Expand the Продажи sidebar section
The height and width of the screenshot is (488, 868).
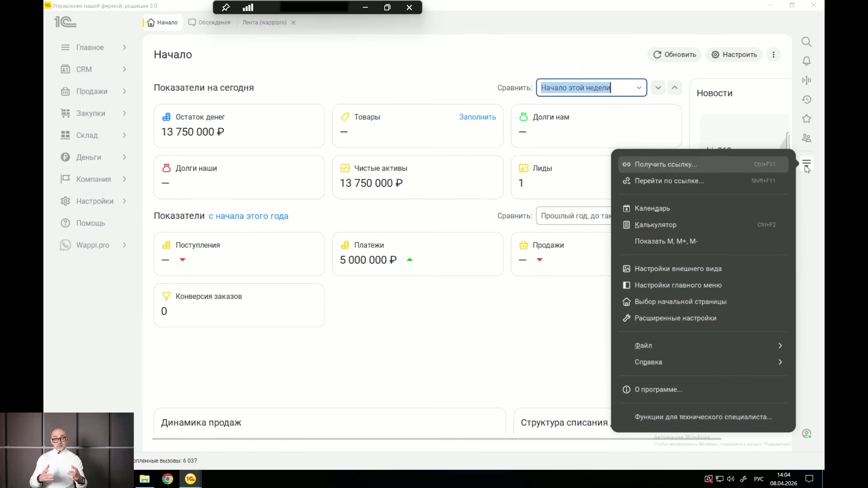(94, 91)
